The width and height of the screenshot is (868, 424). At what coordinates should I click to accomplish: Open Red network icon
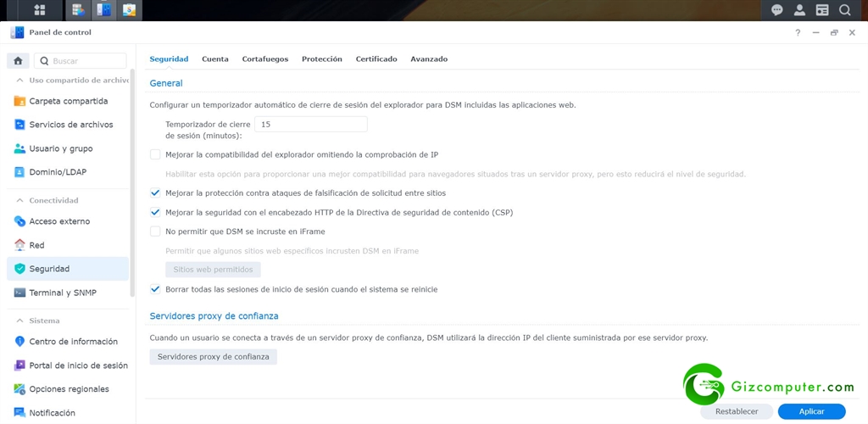coord(20,245)
